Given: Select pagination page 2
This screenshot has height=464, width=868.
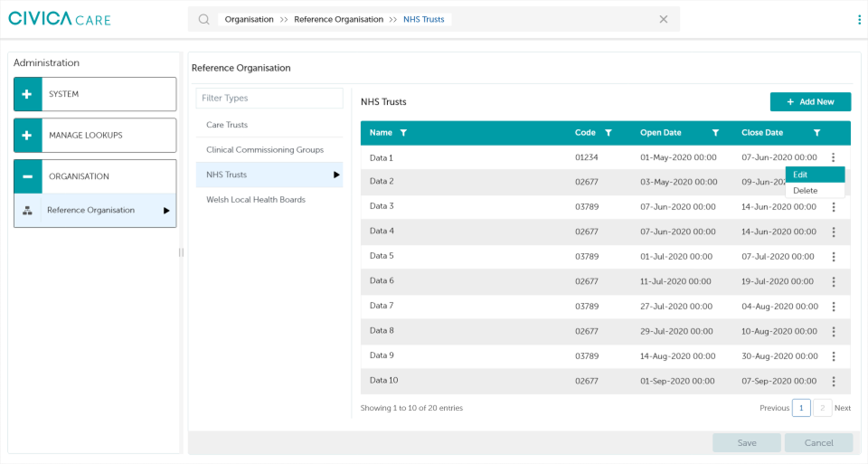Looking at the screenshot, I should (823, 408).
